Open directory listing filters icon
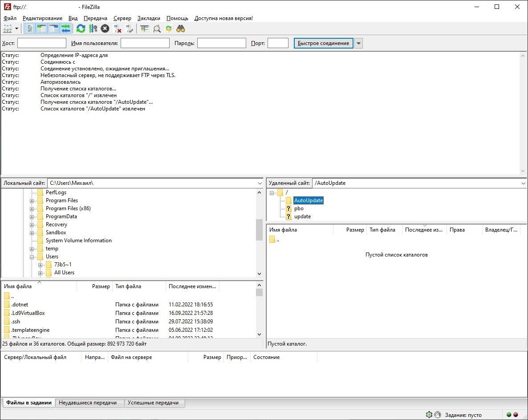Image resolution: width=528 pixels, height=420 pixels. tap(144, 29)
